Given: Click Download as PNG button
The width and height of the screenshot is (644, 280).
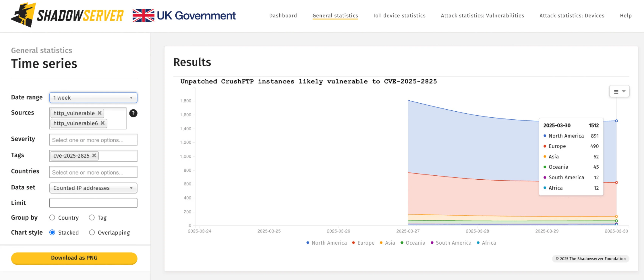Looking at the screenshot, I should 74,258.
